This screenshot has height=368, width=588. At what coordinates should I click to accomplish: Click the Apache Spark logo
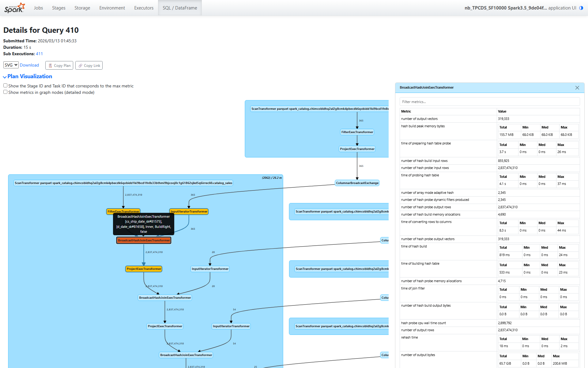(x=14, y=8)
